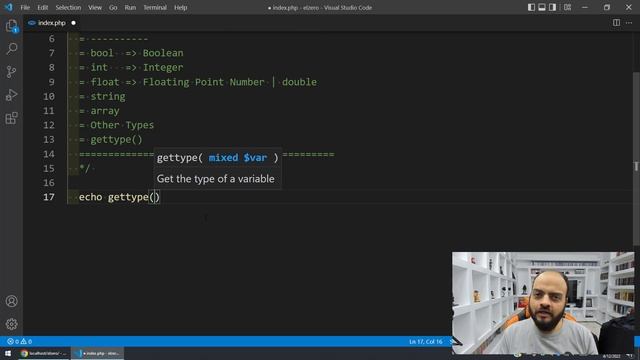Open the Go menu
The image size is (640, 360).
click(x=113, y=7)
